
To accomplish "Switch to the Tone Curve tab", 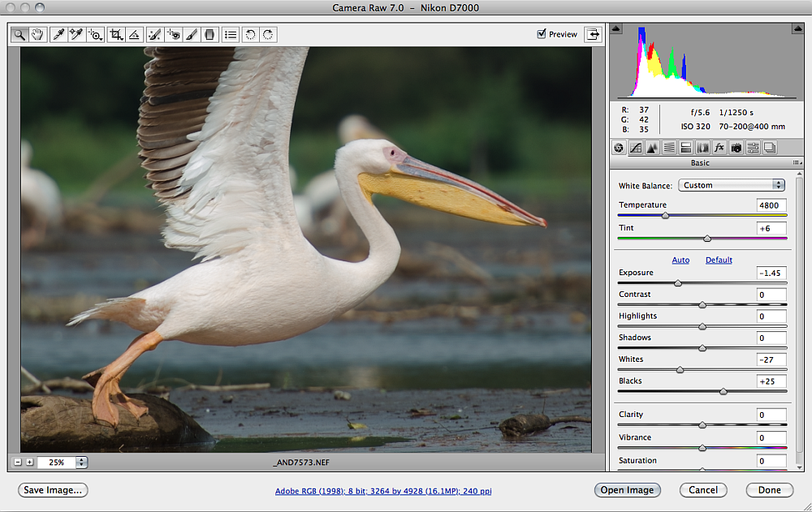I will 636,148.
